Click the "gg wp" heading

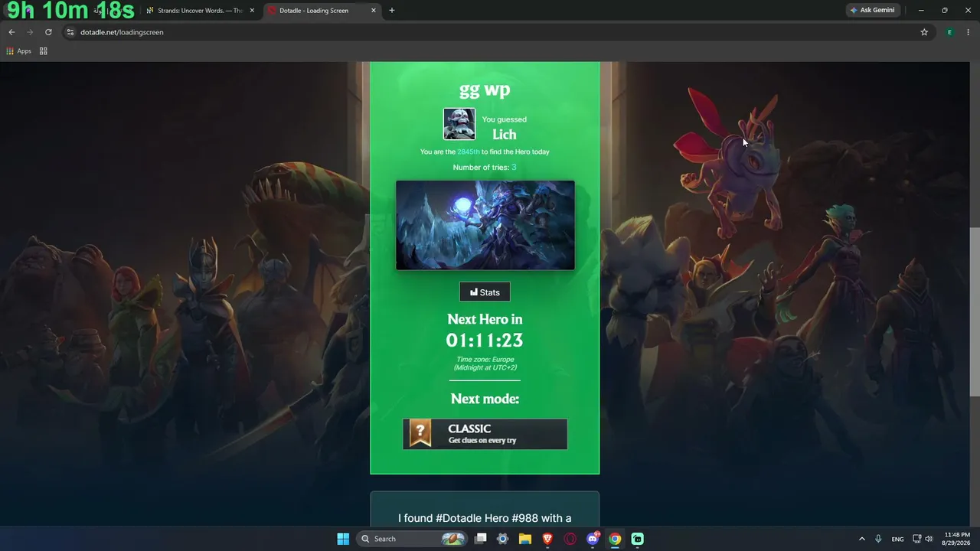pos(485,90)
